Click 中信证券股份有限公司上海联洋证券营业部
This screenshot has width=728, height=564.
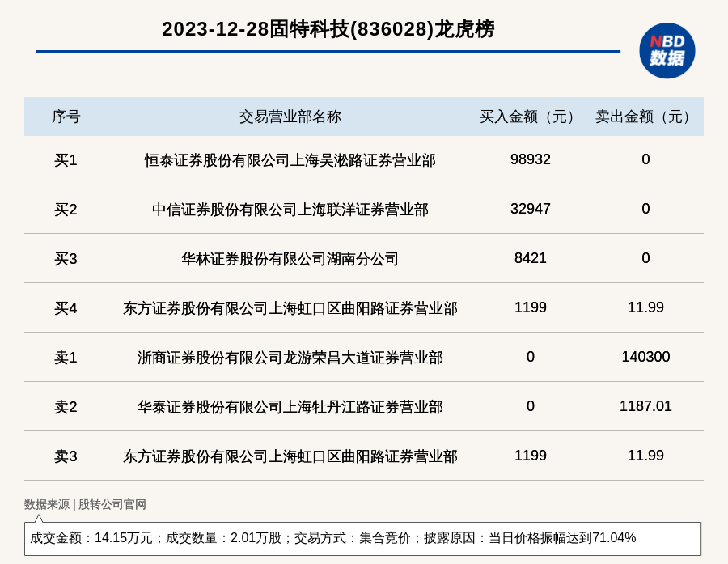click(290, 210)
